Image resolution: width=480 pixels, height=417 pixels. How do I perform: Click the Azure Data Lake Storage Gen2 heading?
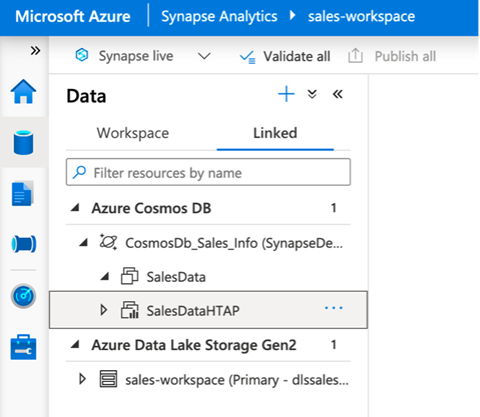coord(194,345)
